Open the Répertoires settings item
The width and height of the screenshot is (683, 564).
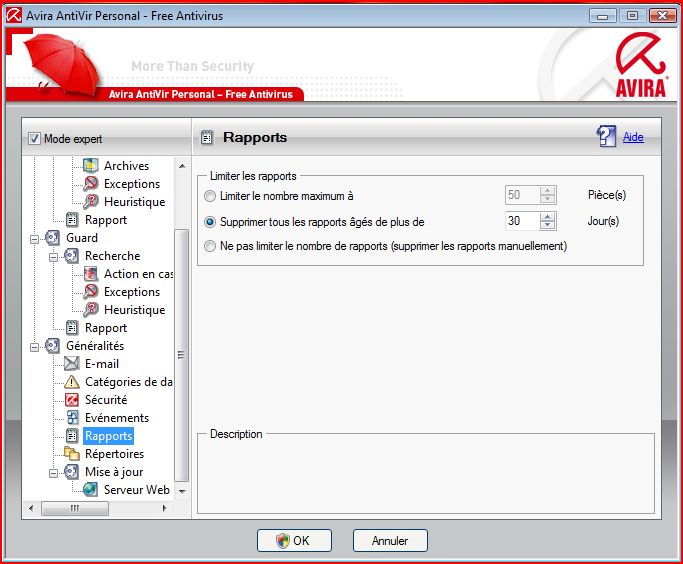coord(114,453)
